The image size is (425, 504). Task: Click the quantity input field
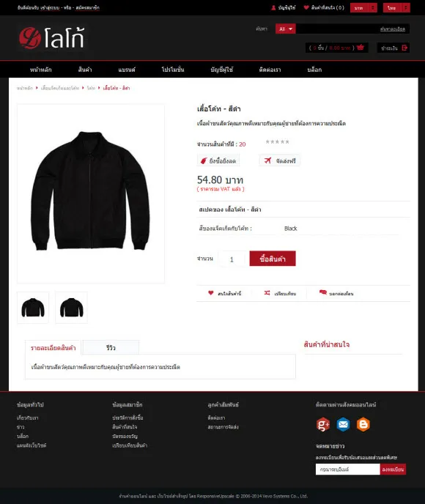click(232, 259)
